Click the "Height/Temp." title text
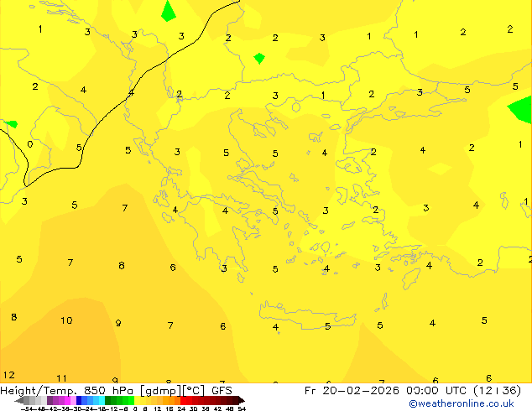The height and width of the screenshot is (411, 532). (x=39, y=390)
